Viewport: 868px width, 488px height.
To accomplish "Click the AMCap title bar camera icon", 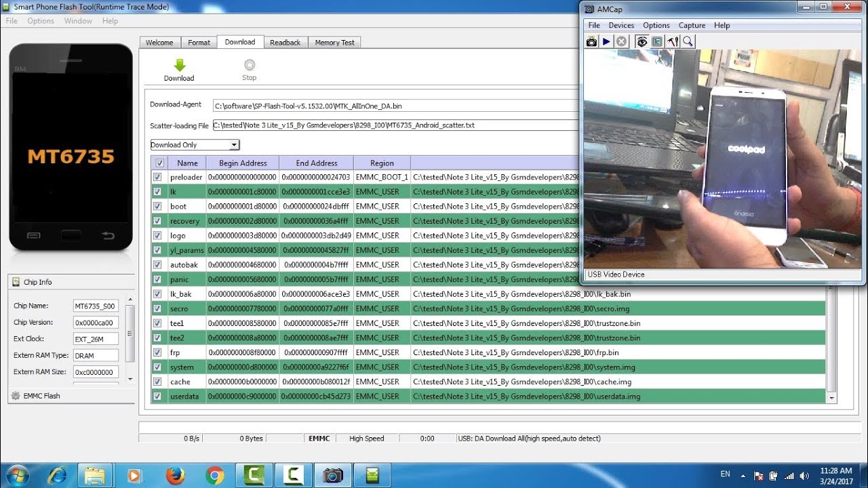I will pos(590,9).
